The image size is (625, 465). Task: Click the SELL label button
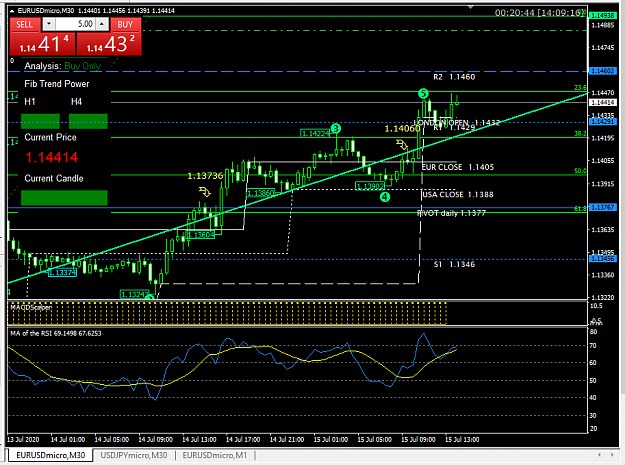pyautogui.click(x=24, y=25)
